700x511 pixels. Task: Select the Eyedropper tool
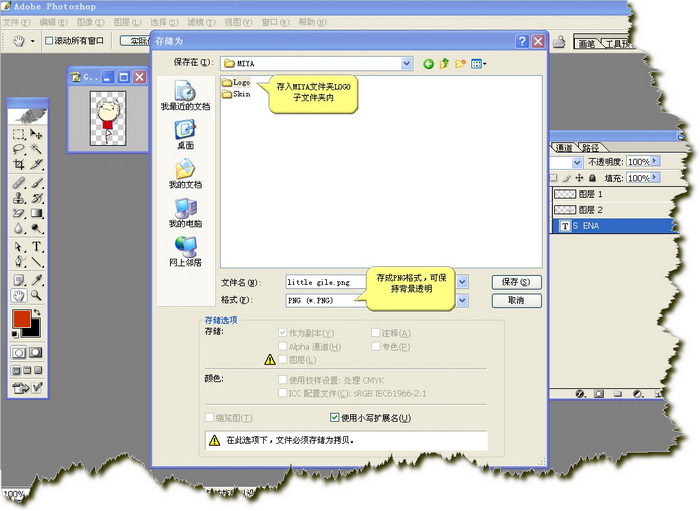(36, 280)
